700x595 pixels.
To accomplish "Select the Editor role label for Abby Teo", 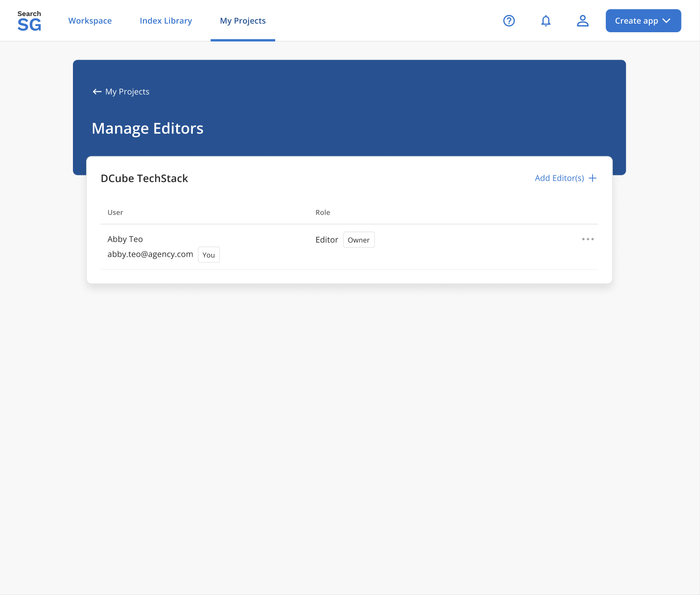I will pos(327,239).
